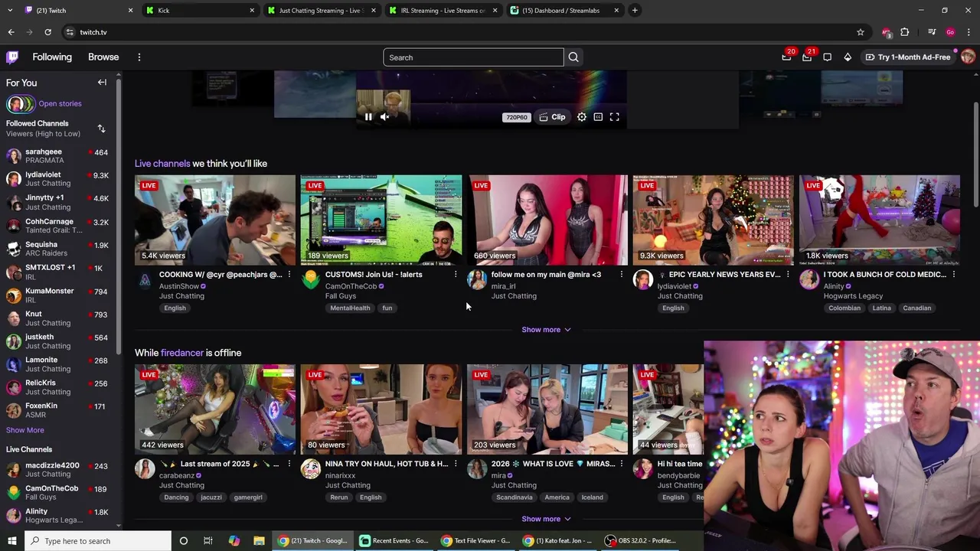980x551 pixels.
Task: Open options for carabeanz stream card
Action: pyautogui.click(x=289, y=464)
